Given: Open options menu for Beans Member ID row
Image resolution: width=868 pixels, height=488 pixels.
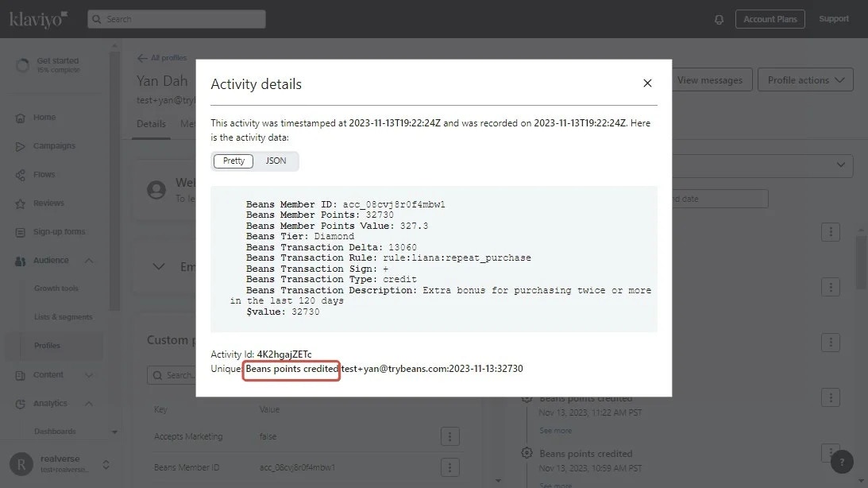Looking at the screenshot, I should [x=449, y=467].
